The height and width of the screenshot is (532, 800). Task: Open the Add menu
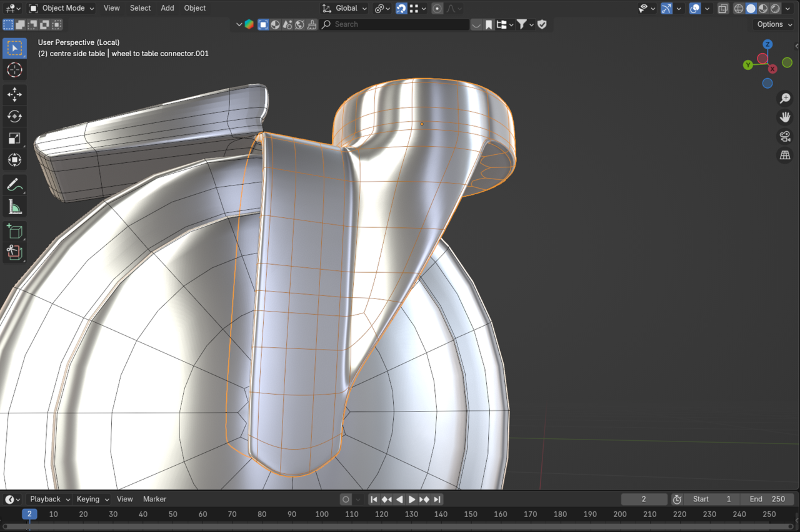coord(167,8)
